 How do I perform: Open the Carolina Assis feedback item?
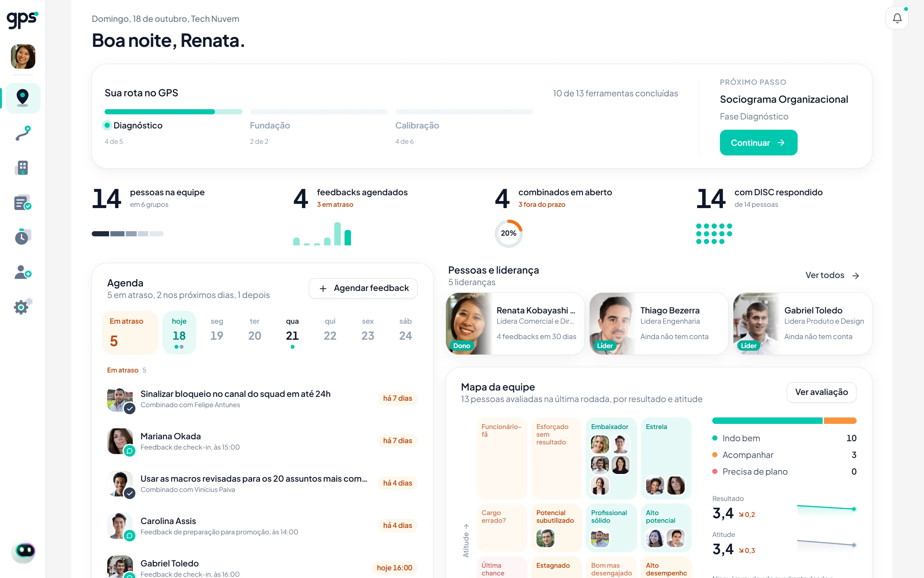point(262,526)
